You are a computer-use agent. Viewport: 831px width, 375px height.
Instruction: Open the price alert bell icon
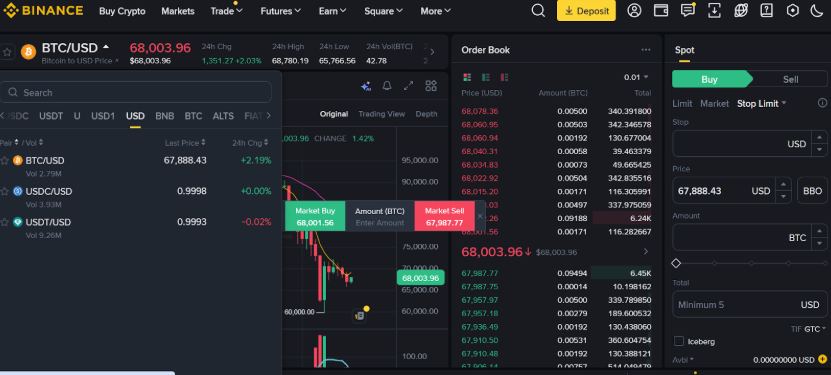click(x=387, y=86)
